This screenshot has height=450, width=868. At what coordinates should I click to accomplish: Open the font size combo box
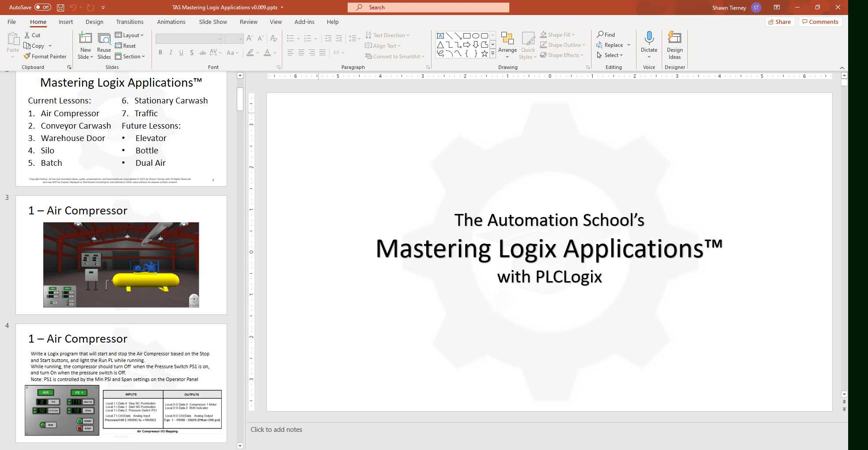click(x=233, y=39)
